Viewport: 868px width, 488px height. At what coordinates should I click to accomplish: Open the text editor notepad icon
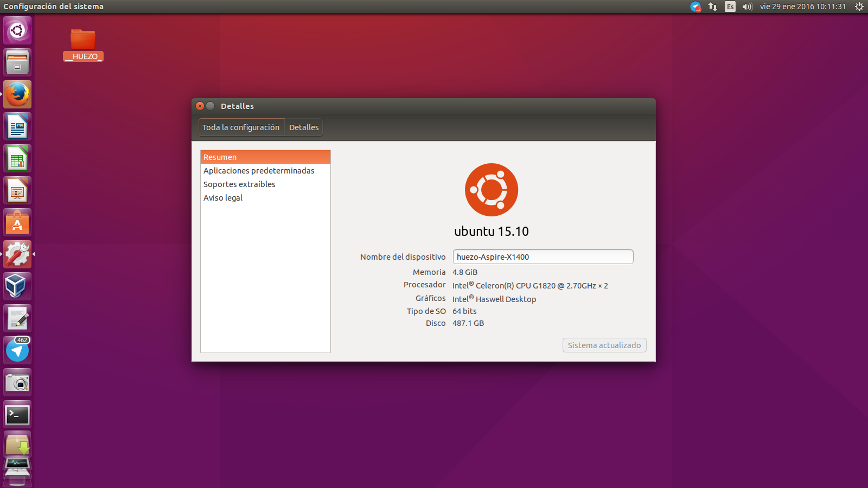17,318
